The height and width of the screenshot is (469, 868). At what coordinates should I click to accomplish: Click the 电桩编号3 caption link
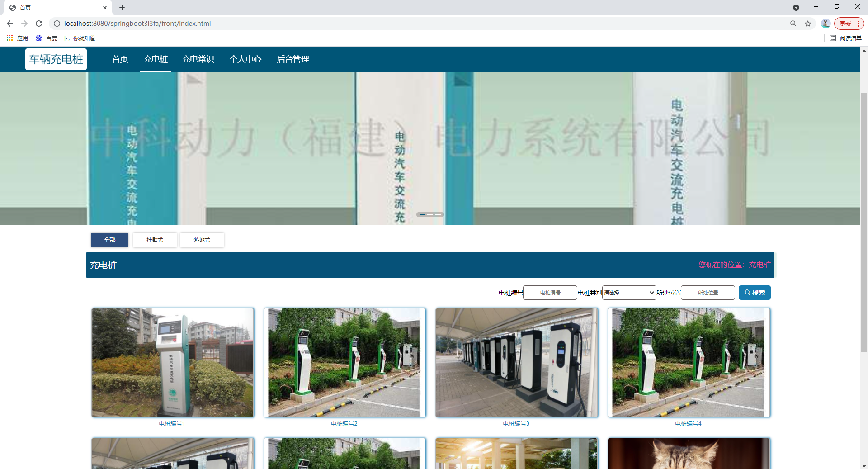tap(516, 424)
